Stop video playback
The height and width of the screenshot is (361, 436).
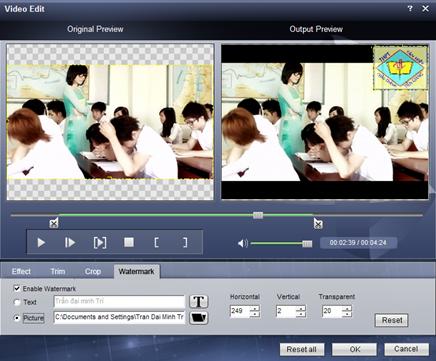point(129,242)
